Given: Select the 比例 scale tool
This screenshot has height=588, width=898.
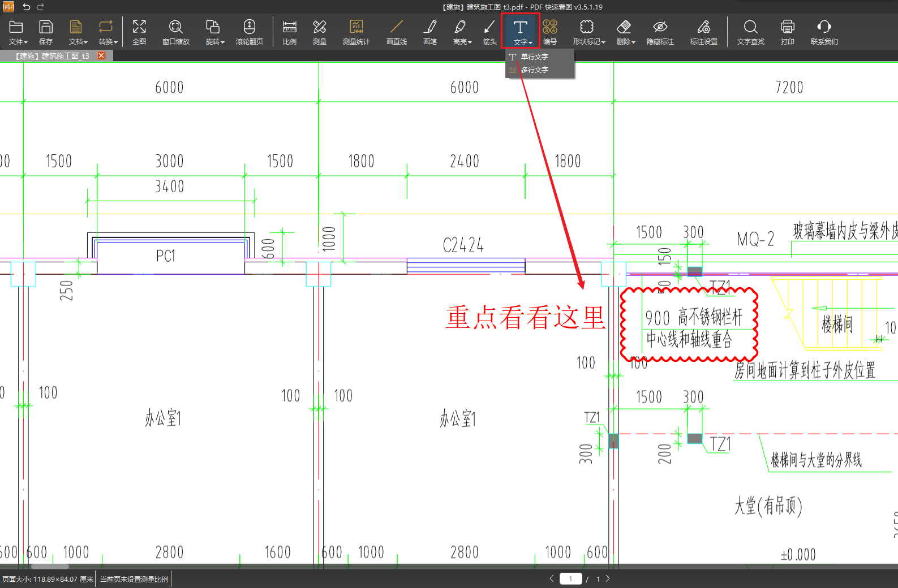Looking at the screenshot, I should click(x=290, y=27).
